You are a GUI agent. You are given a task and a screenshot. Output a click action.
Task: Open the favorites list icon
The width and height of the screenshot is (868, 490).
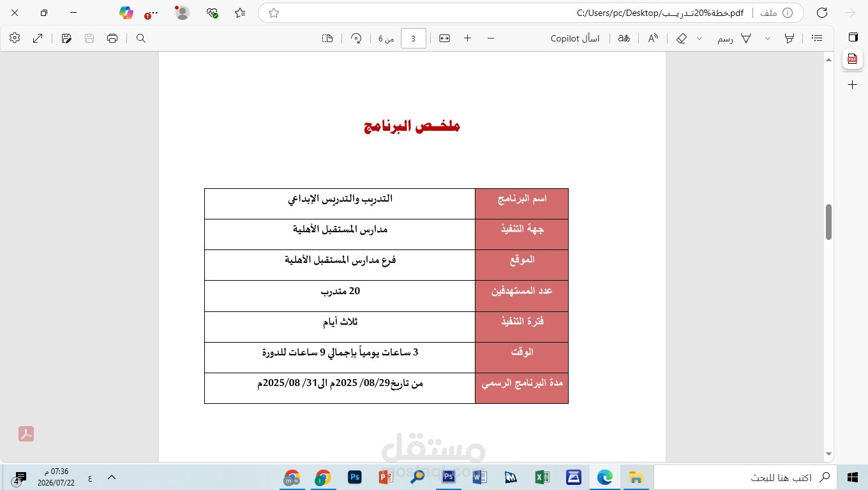(x=240, y=13)
